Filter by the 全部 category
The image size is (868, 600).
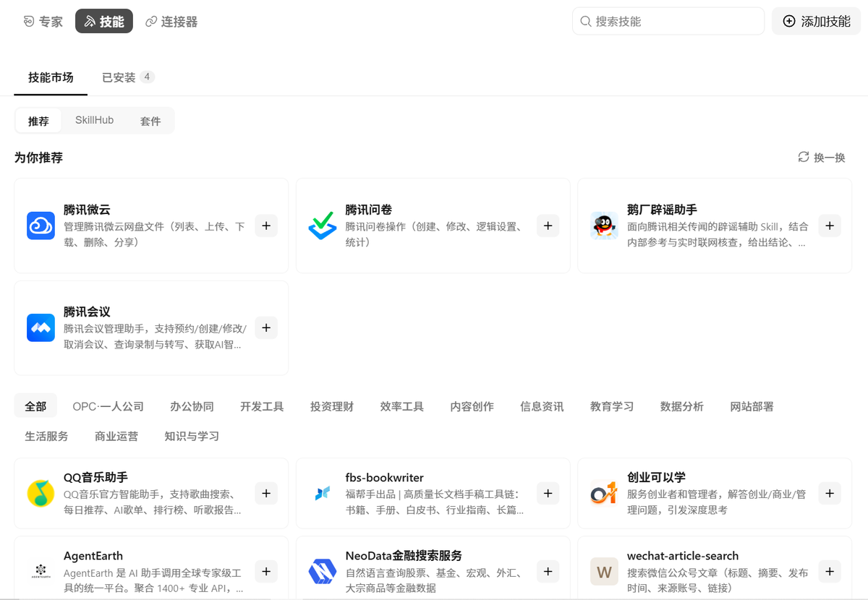coord(35,406)
